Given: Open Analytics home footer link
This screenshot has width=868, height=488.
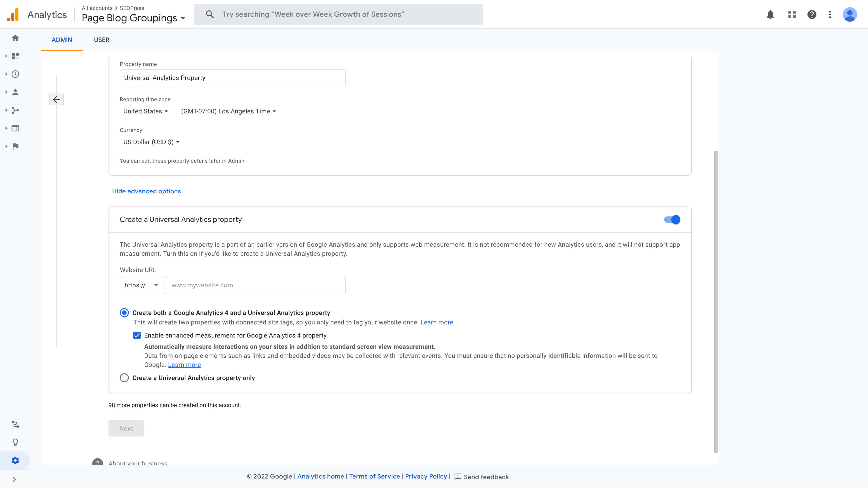Looking at the screenshot, I should click(x=321, y=476).
